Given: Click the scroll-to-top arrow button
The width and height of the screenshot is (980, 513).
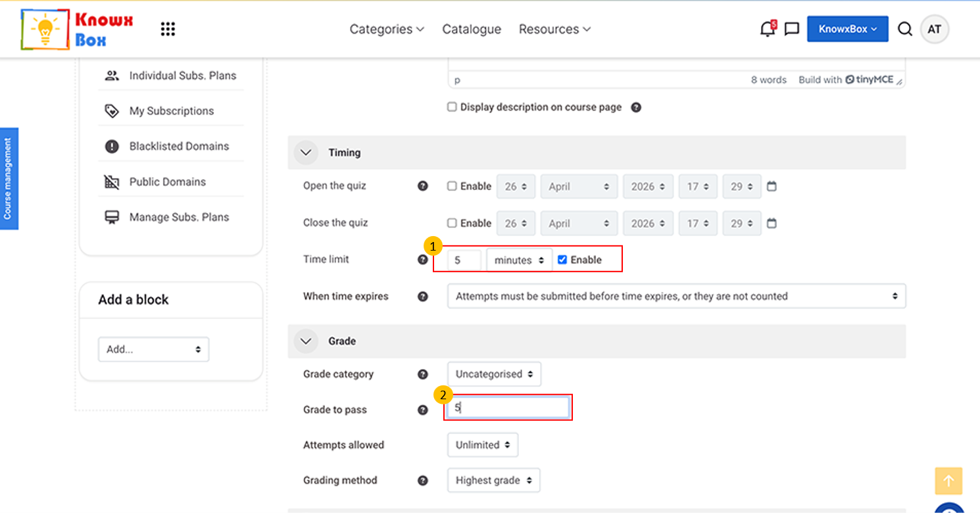Looking at the screenshot, I should coord(948,481).
